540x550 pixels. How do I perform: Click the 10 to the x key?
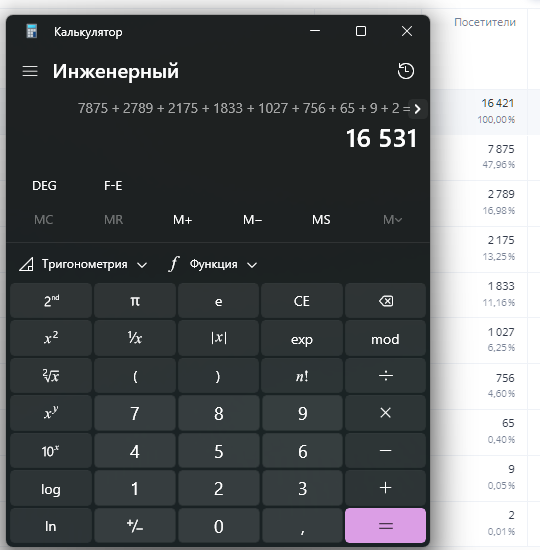click(51, 451)
